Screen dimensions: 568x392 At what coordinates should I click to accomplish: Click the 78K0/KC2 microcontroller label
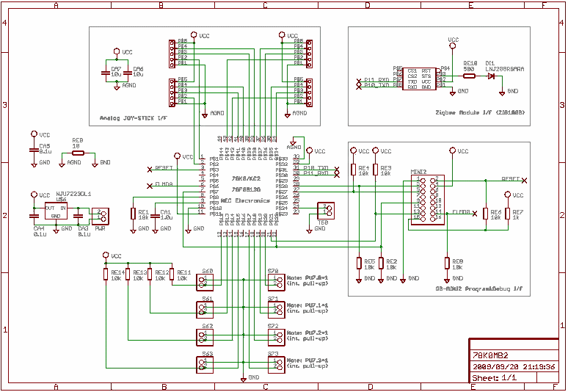245,178
